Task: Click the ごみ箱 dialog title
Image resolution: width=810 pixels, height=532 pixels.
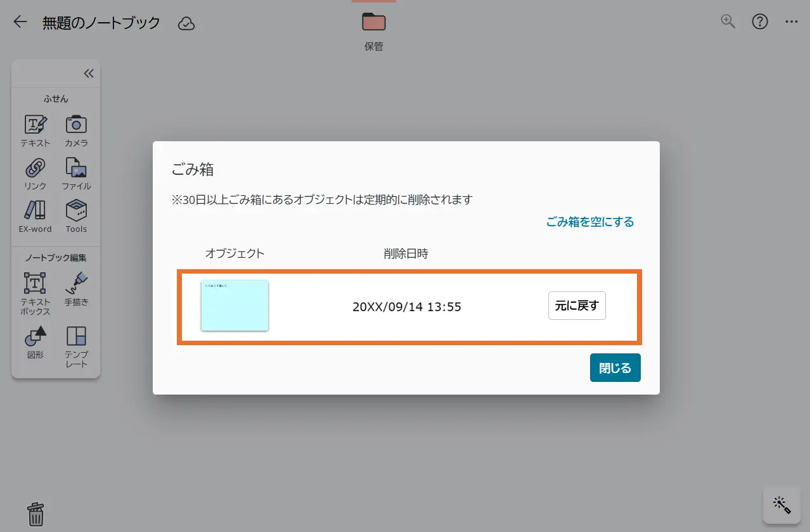Action: point(193,169)
